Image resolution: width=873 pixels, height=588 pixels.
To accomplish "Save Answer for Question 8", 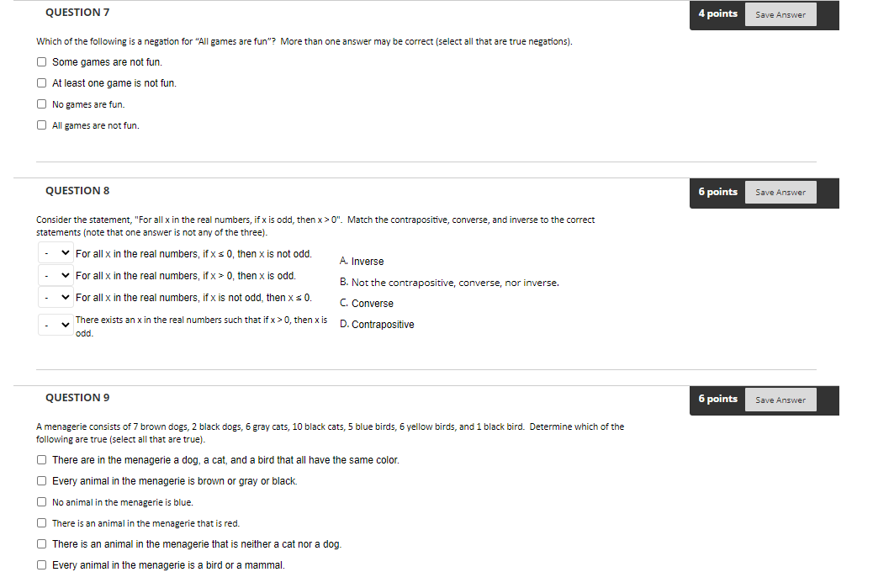I will click(780, 192).
